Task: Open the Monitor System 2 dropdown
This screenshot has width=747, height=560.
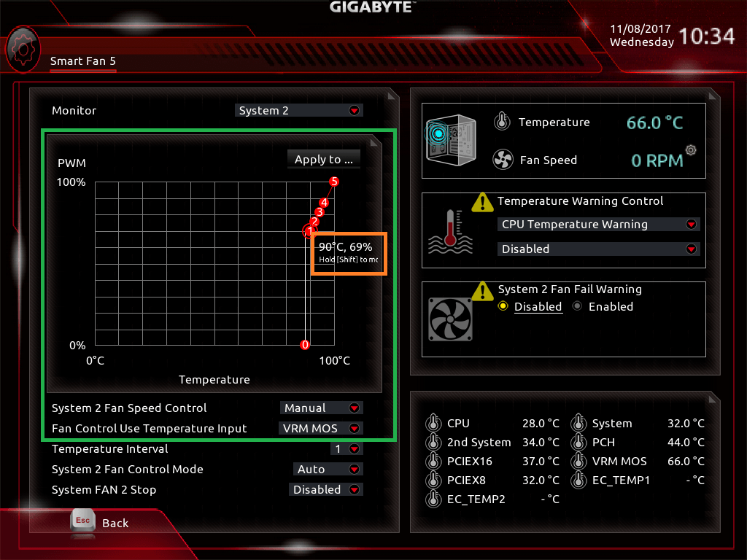Action: tap(298, 111)
